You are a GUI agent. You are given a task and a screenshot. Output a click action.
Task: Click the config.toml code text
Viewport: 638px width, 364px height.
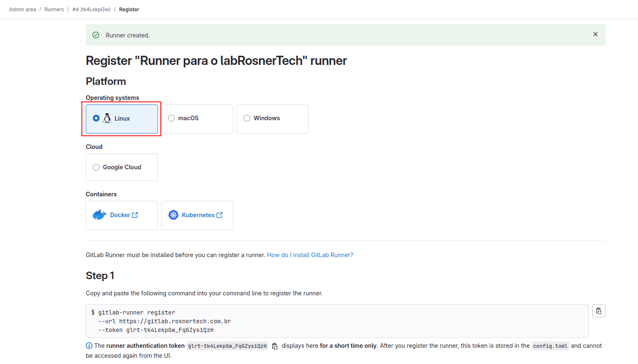[550, 346]
